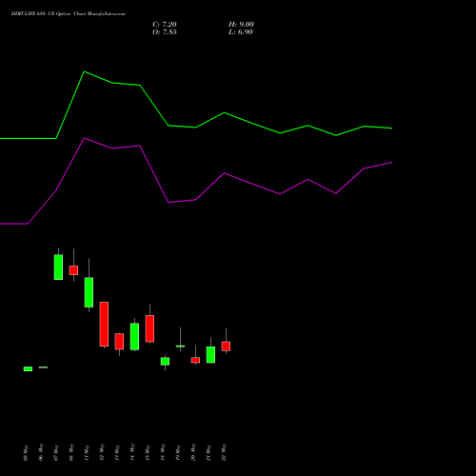Screen dimensions: 476x476
Task: Select the green candle above 21 May
Action: [x=210, y=354]
